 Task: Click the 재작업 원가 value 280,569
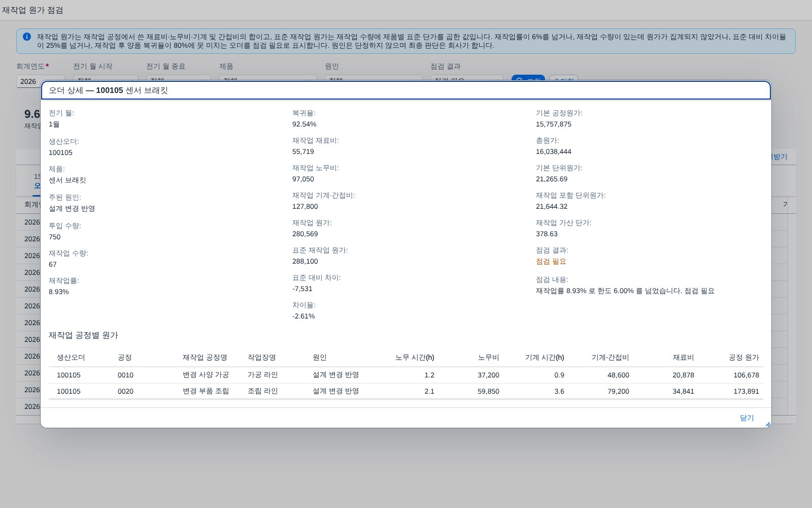click(305, 234)
